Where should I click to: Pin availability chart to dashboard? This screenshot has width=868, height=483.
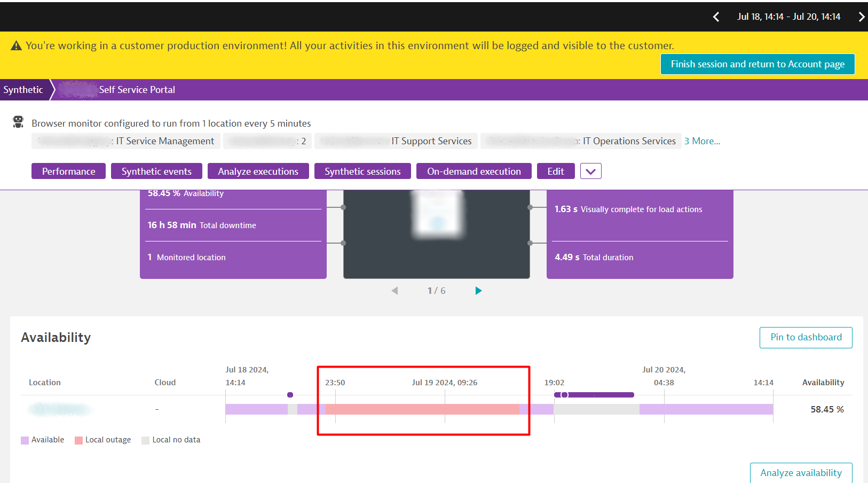pos(806,338)
